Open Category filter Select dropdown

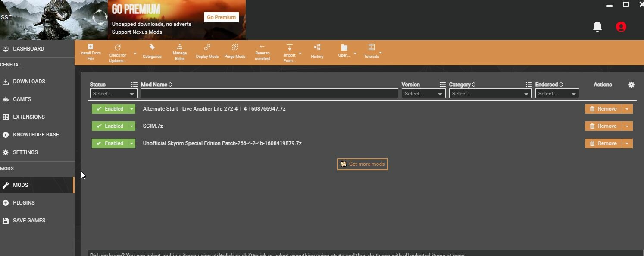(x=490, y=94)
